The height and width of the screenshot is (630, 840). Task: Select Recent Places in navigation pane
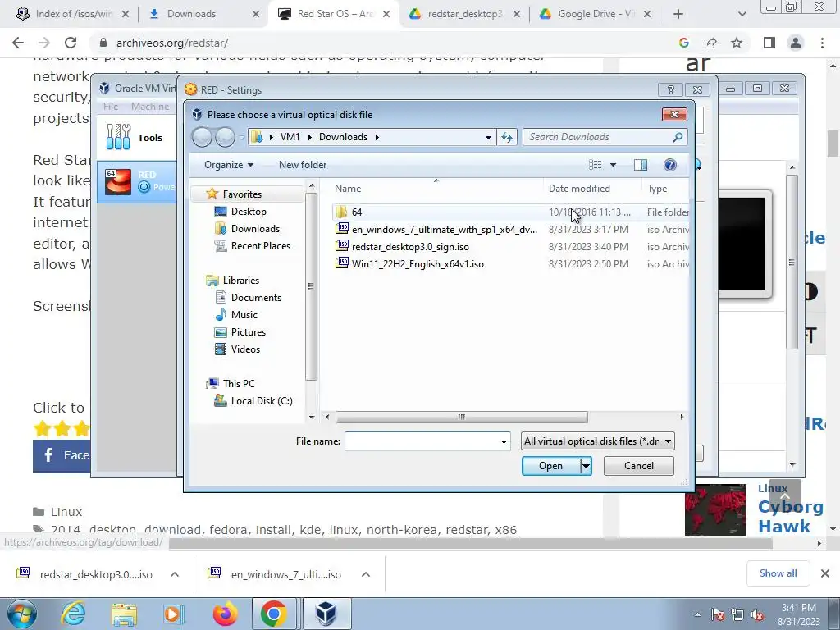(260, 245)
